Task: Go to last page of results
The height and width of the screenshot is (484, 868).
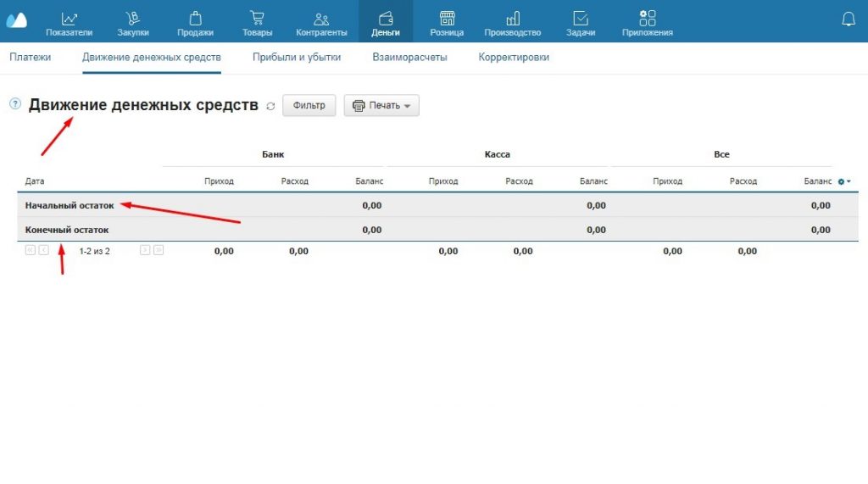Action: (x=159, y=250)
